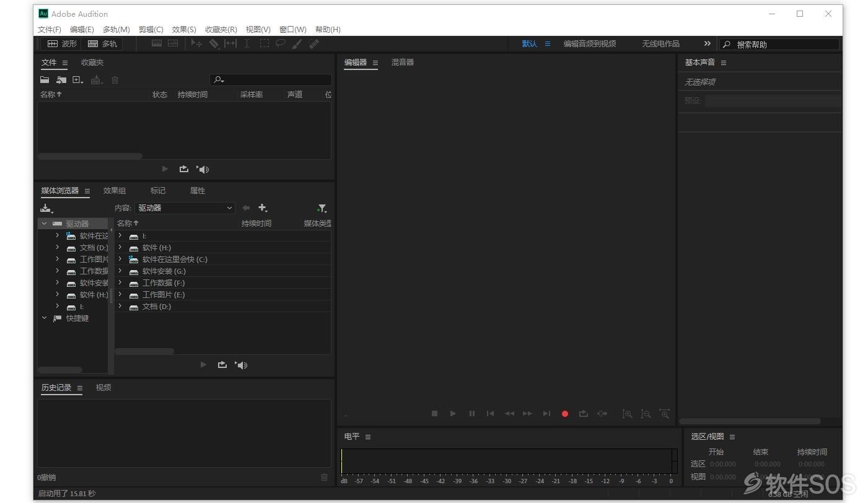Show the spectral frequency display
This screenshot has height=503, width=868.
157,44
